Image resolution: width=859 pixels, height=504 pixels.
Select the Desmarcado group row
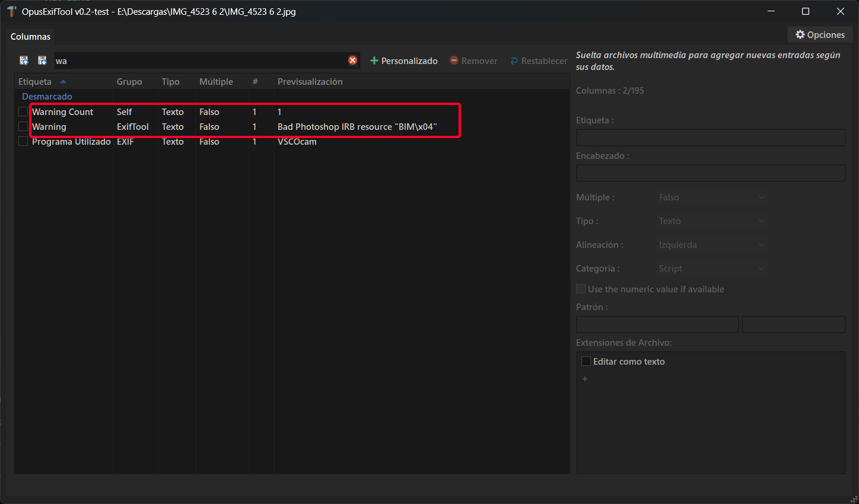pyautogui.click(x=47, y=97)
